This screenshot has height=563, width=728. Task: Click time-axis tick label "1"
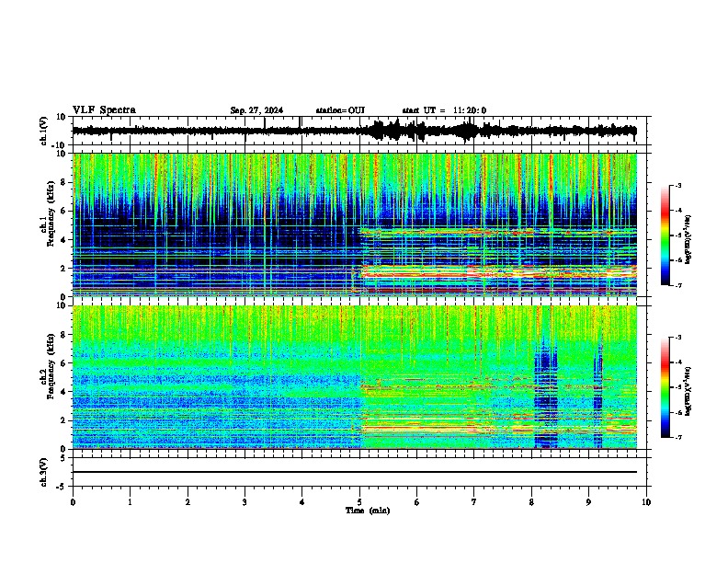click(130, 502)
